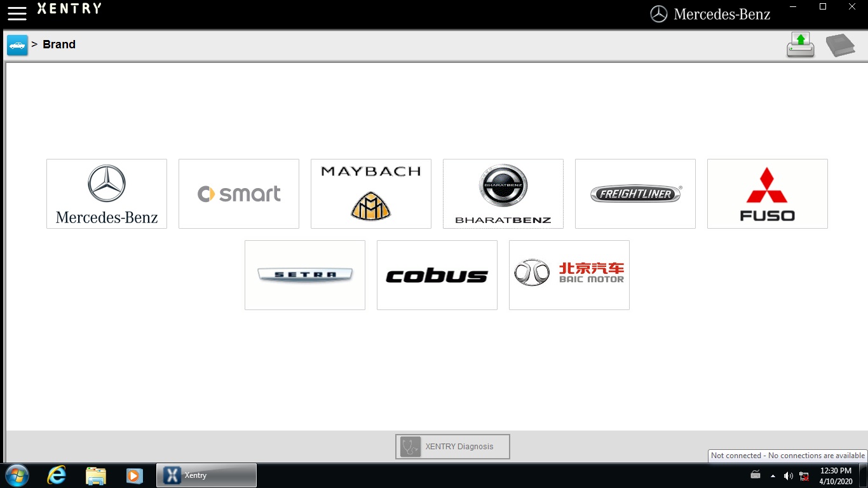The width and height of the screenshot is (868, 488).
Task: Open the gray book manual icon
Action: point(840,46)
